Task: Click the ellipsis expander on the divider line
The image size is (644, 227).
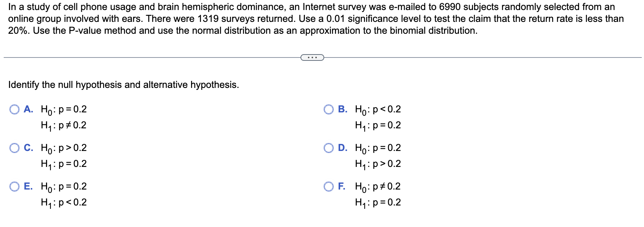Action: click(312, 57)
